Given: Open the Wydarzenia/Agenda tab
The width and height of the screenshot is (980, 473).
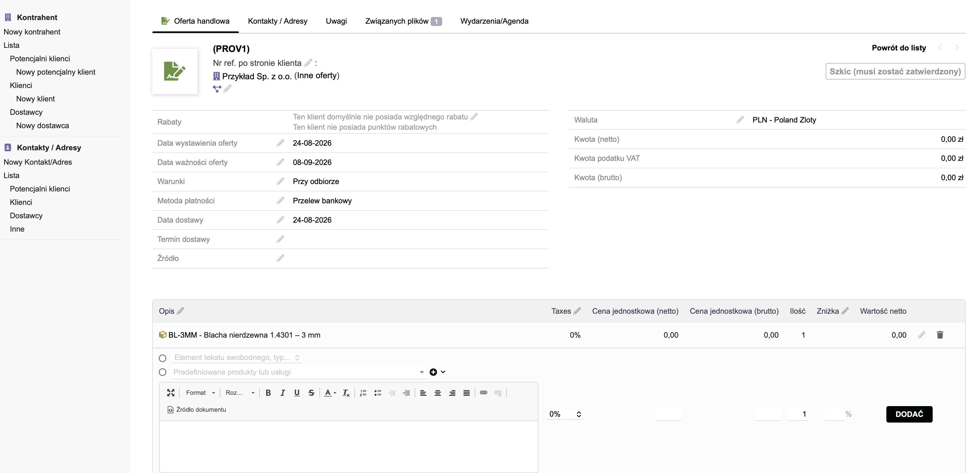Looking at the screenshot, I should [494, 21].
